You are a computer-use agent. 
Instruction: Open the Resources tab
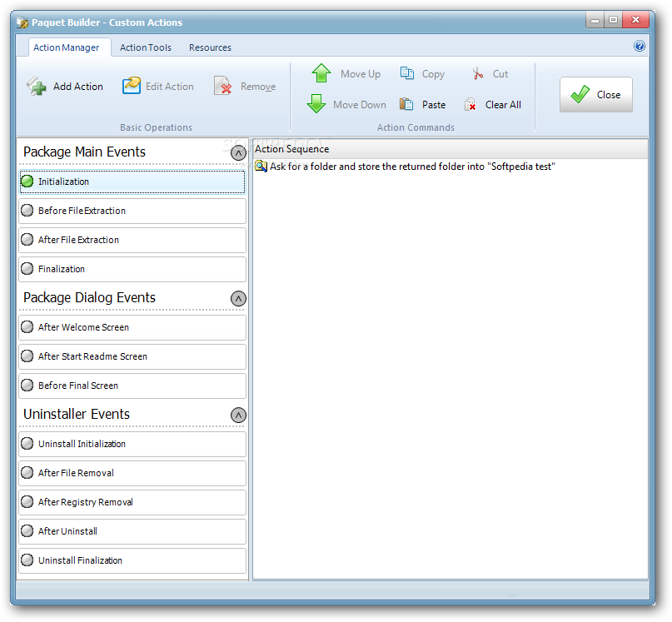click(210, 47)
